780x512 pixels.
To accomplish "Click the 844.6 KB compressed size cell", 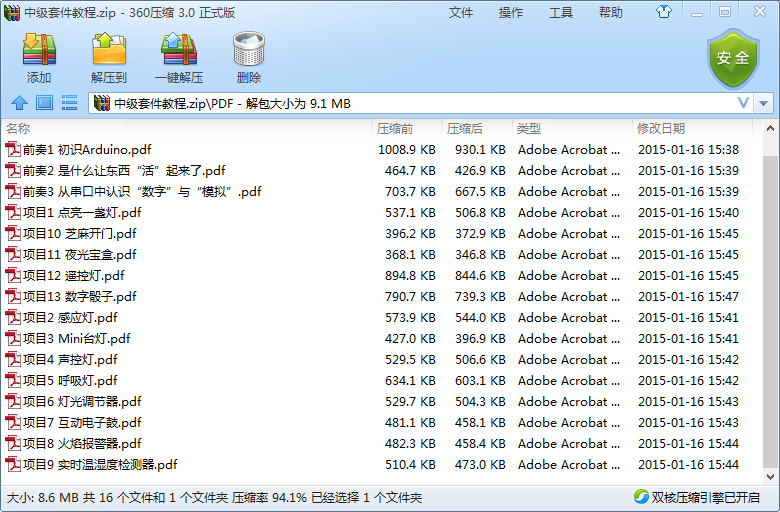I will pos(480,275).
